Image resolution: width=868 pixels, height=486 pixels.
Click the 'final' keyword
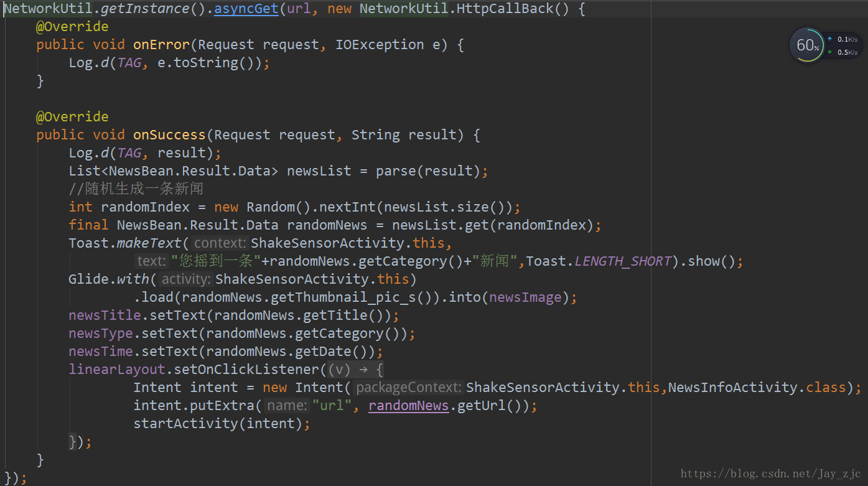coord(88,225)
